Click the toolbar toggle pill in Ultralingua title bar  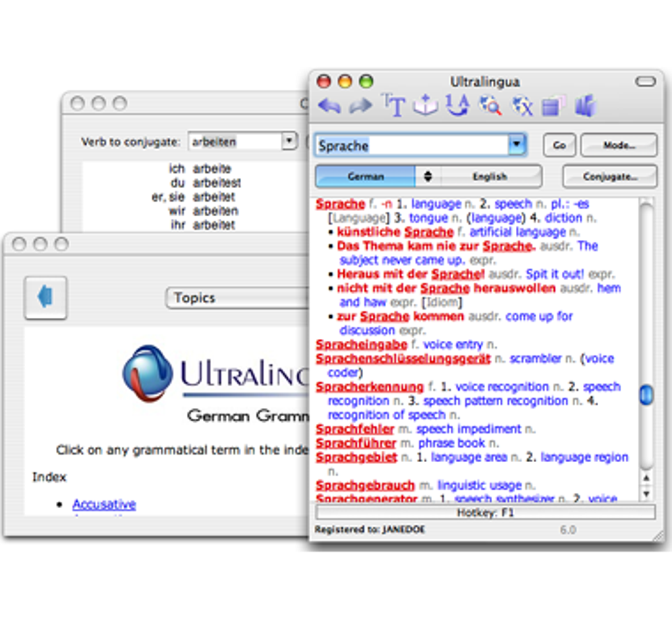(646, 81)
